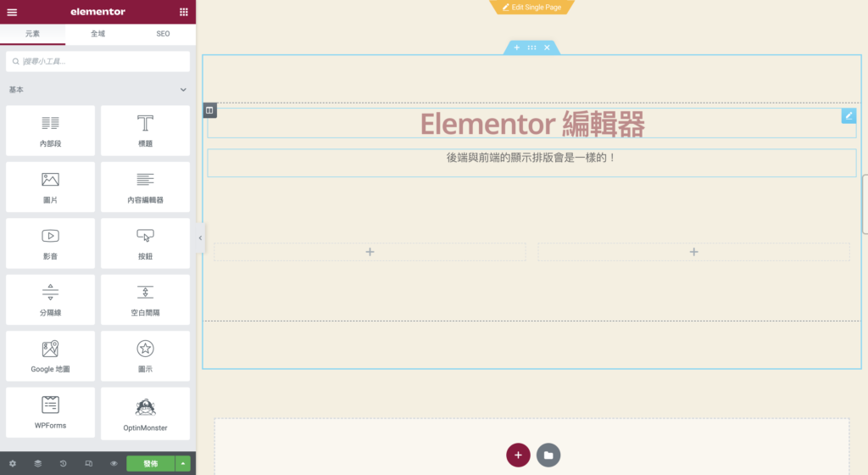Select the 圖示 icon widget
Image resolution: width=868 pixels, height=475 pixels.
[145, 356]
